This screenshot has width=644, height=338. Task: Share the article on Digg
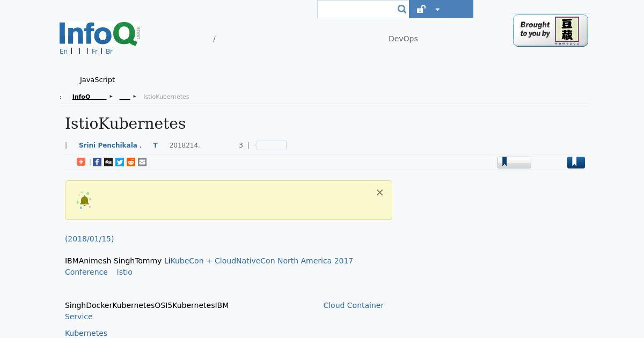pyautogui.click(x=108, y=162)
